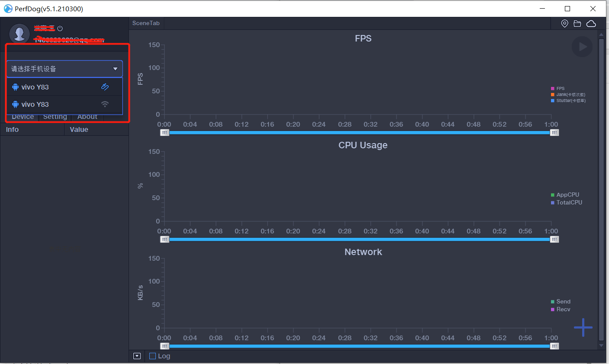The height and width of the screenshot is (364, 609).
Task: Click the scrollbar down arrow
Action: click(601, 345)
